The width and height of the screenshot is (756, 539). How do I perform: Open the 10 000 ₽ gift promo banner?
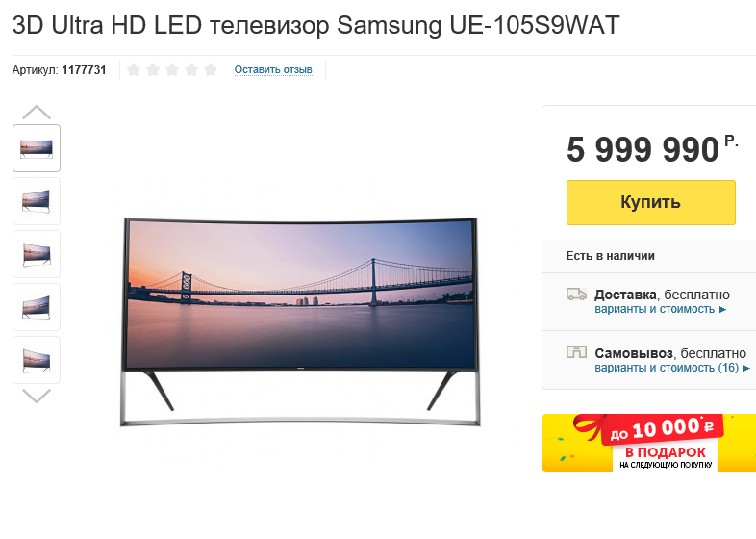click(x=648, y=443)
